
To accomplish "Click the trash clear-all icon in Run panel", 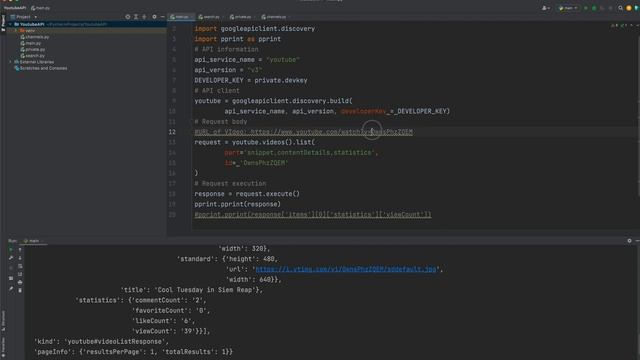I will [x=20, y=290].
